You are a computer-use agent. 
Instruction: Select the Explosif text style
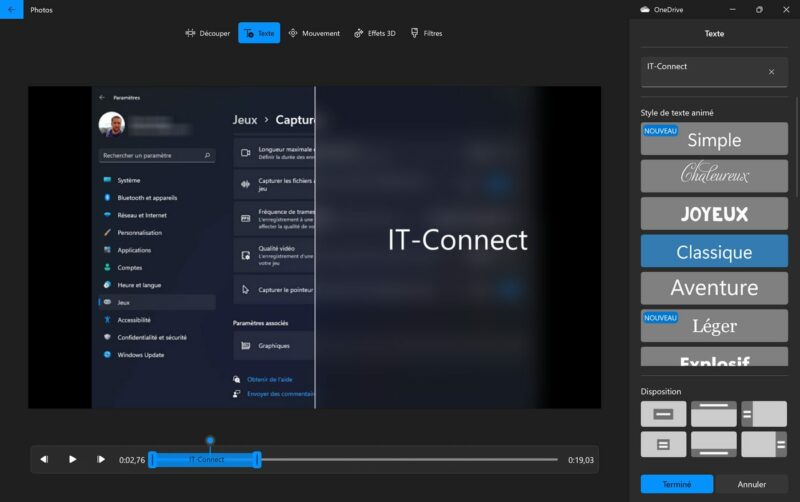tap(714, 357)
